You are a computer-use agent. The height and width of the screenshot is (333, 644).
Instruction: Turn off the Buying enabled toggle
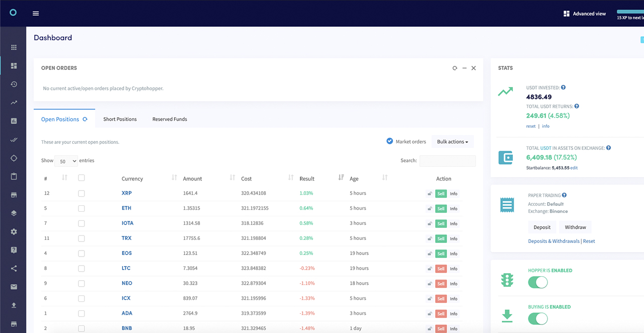[538, 318]
